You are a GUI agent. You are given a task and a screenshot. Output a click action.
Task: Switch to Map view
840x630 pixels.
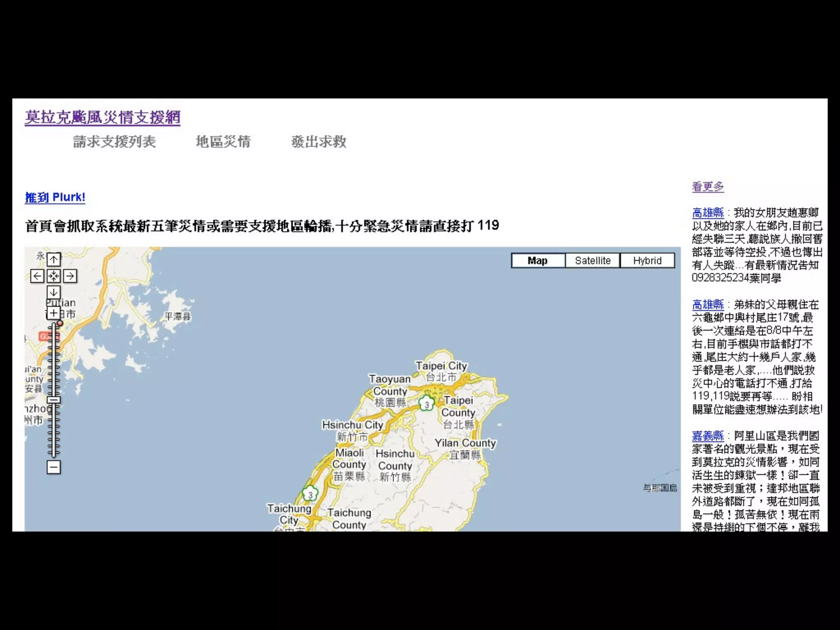(538, 261)
